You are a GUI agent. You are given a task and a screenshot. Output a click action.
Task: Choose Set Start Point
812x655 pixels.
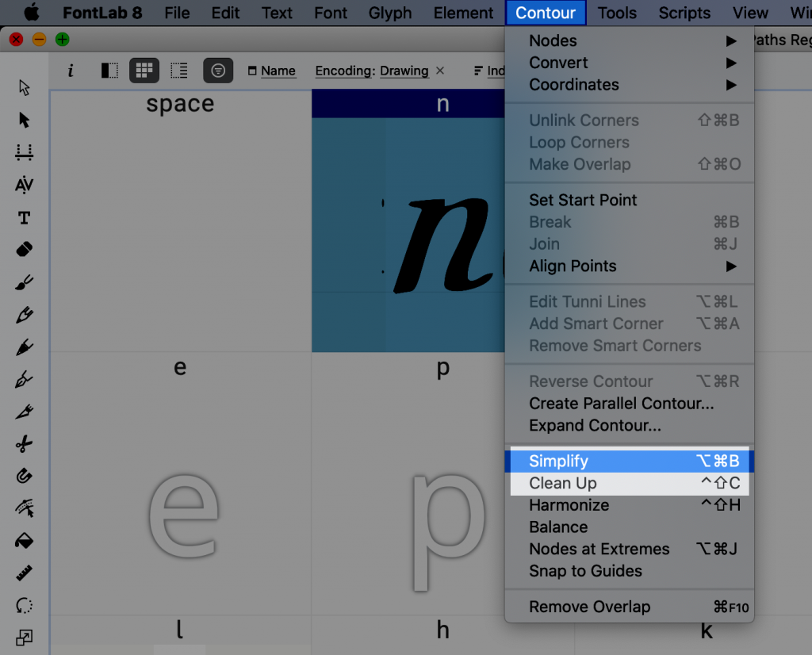tap(629, 200)
